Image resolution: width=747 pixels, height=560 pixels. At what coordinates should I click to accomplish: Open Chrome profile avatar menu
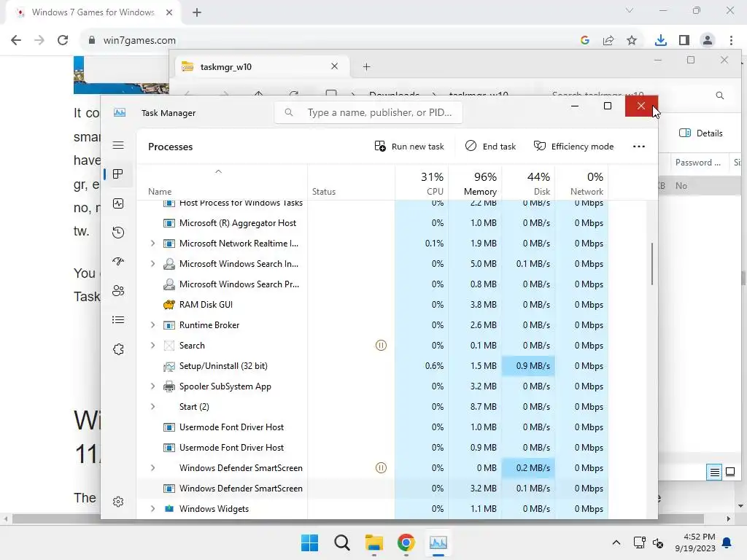click(x=708, y=41)
